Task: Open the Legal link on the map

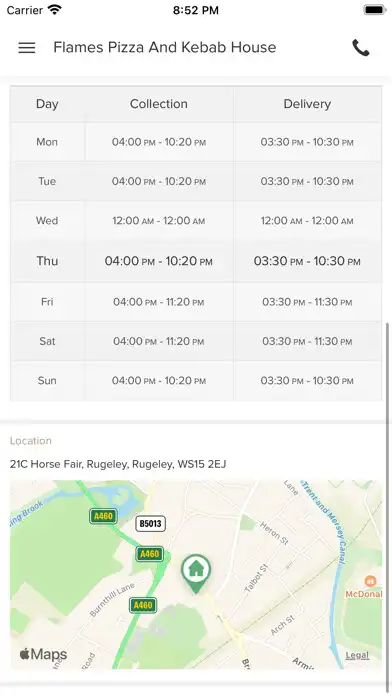Action: (357, 655)
